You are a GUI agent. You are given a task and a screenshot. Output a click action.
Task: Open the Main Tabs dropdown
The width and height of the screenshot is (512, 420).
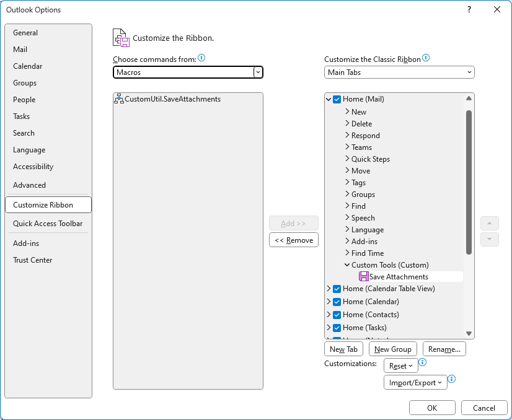point(399,72)
